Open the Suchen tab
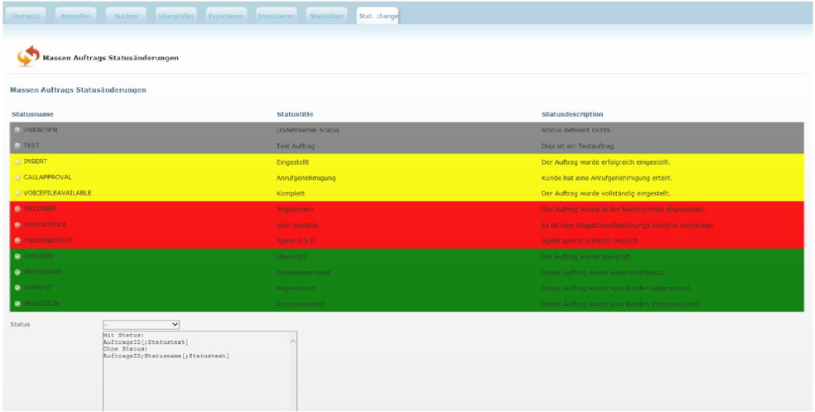 click(127, 17)
